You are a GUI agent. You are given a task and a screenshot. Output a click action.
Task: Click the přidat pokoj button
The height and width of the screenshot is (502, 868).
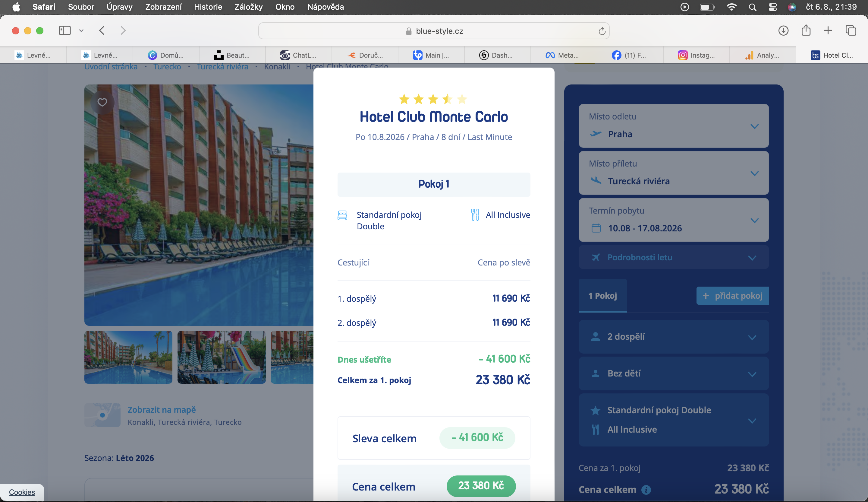pyautogui.click(x=733, y=296)
